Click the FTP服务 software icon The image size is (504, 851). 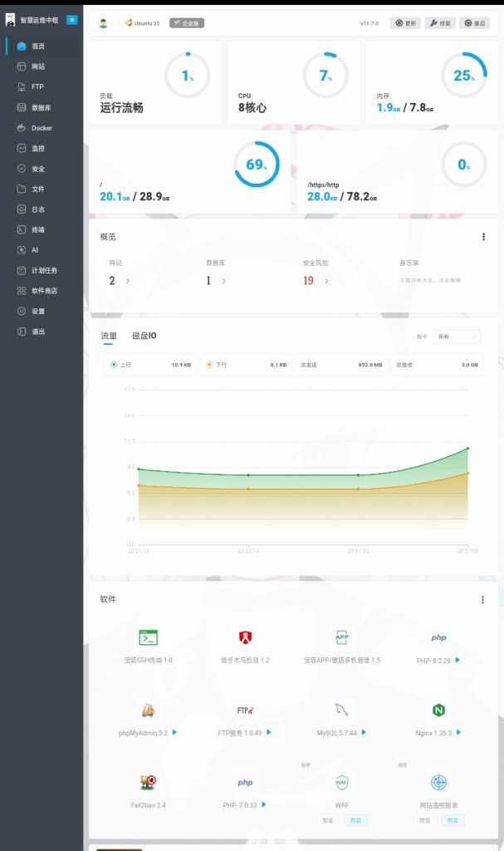(245, 711)
